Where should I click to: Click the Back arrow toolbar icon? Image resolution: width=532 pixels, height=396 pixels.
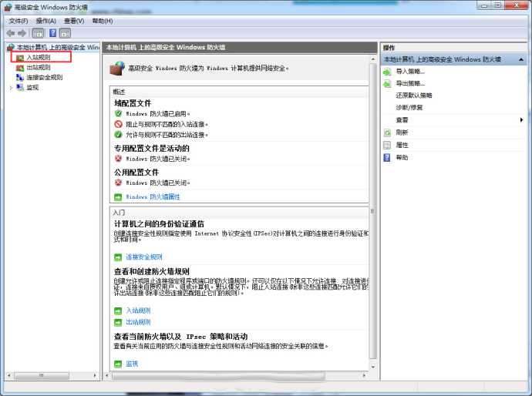(11, 33)
